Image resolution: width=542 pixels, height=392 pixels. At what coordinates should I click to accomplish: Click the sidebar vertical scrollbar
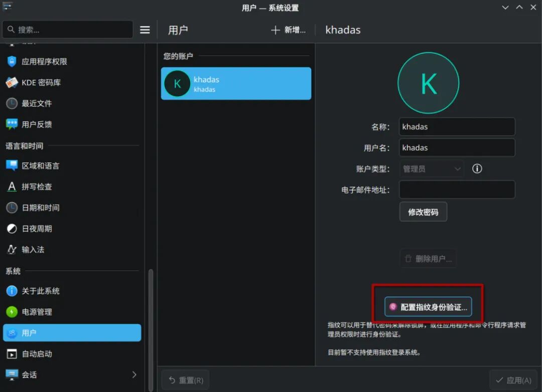coord(151,330)
